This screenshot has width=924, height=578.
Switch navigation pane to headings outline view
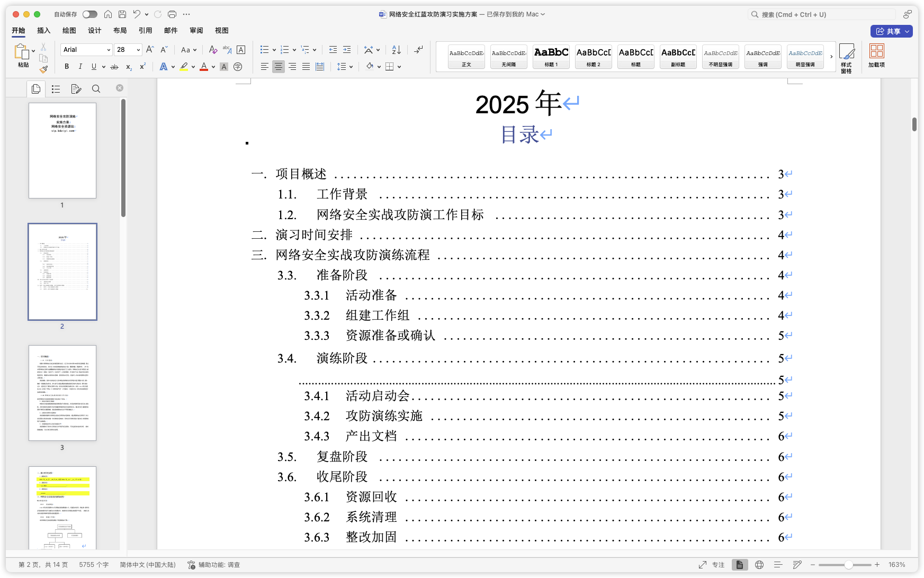[56, 89]
